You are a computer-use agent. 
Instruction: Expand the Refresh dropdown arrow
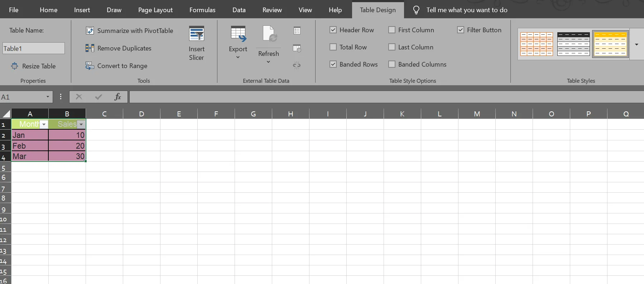click(268, 62)
